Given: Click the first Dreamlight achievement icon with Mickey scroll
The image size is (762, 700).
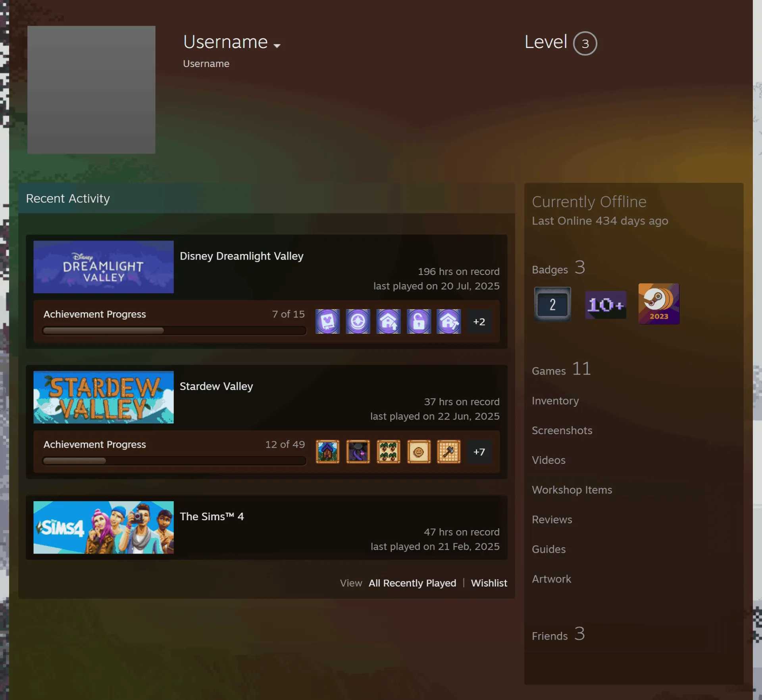Looking at the screenshot, I should 327,321.
